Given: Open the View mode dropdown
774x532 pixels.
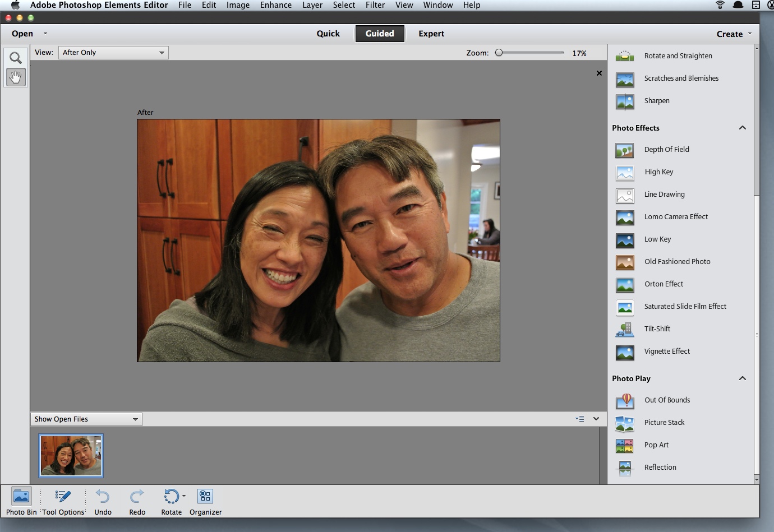Looking at the screenshot, I should 113,53.
